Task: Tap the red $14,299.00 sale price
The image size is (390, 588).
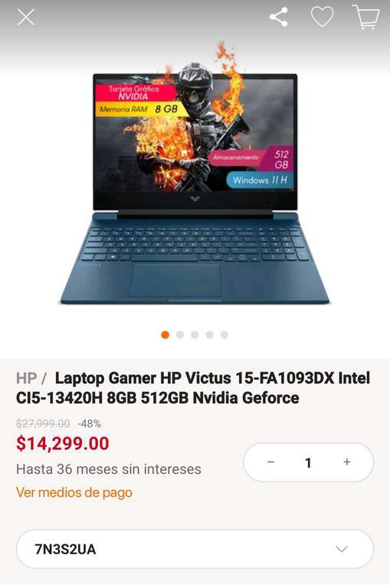Action: (63, 443)
